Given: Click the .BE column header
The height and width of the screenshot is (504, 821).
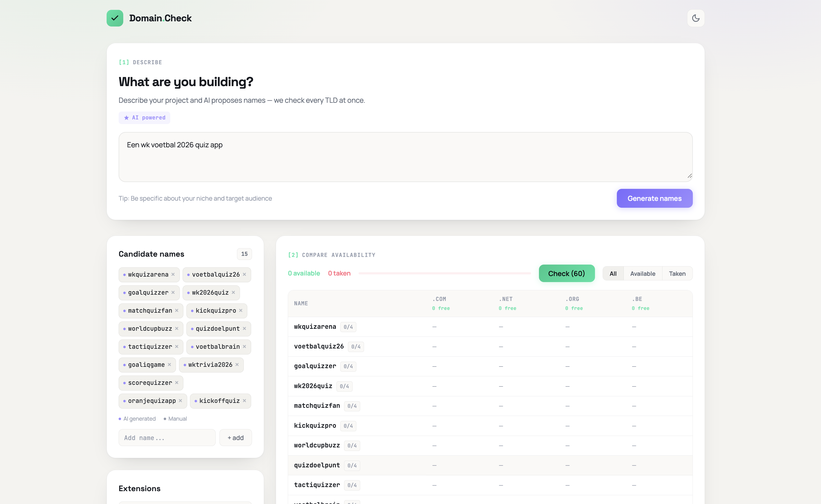Looking at the screenshot, I should tap(637, 299).
